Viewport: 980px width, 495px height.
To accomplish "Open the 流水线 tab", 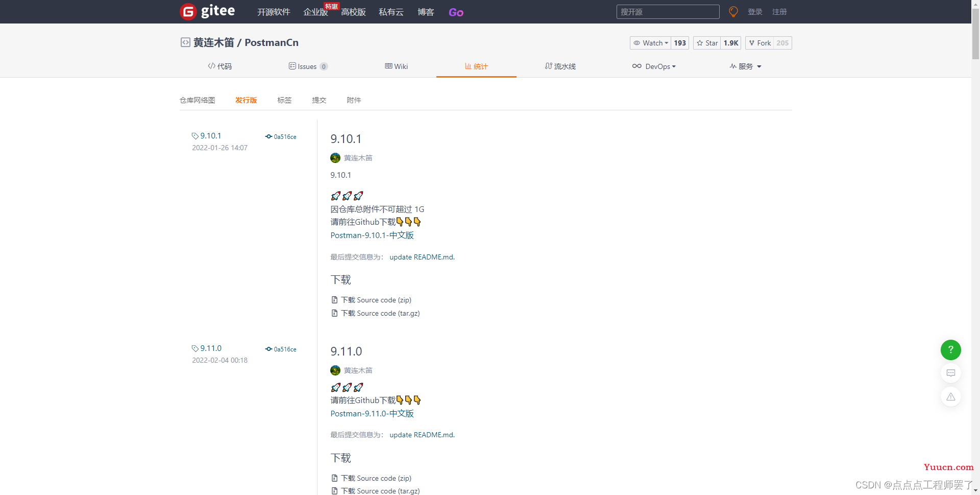I will pyautogui.click(x=560, y=66).
